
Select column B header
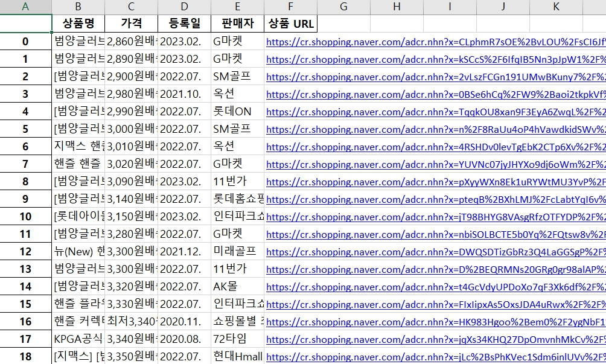click(x=78, y=7)
